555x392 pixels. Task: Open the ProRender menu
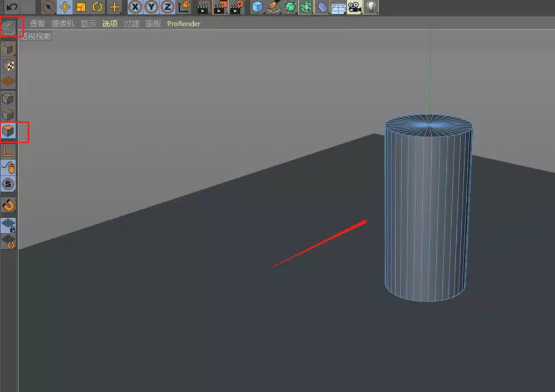click(183, 23)
